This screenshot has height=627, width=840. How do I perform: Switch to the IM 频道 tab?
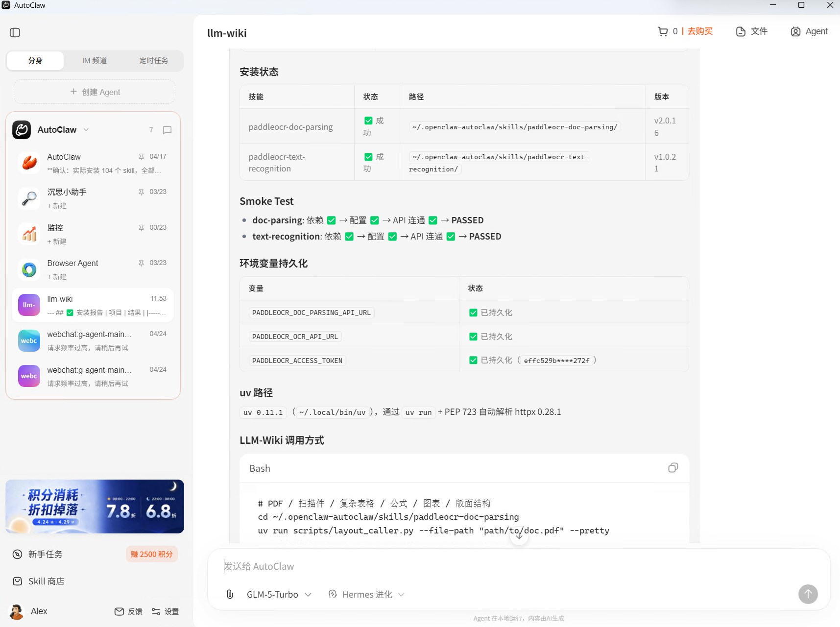(95, 61)
